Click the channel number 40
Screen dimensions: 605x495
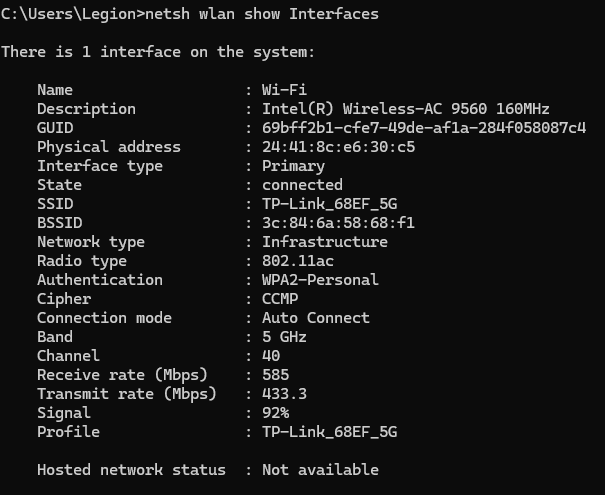(x=271, y=356)
